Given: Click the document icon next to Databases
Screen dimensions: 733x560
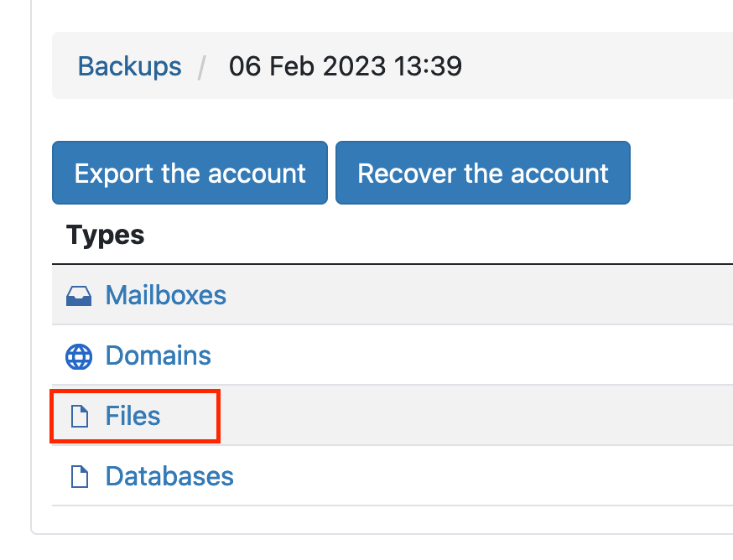Looking at the screenshot, I should click(78, 476).
